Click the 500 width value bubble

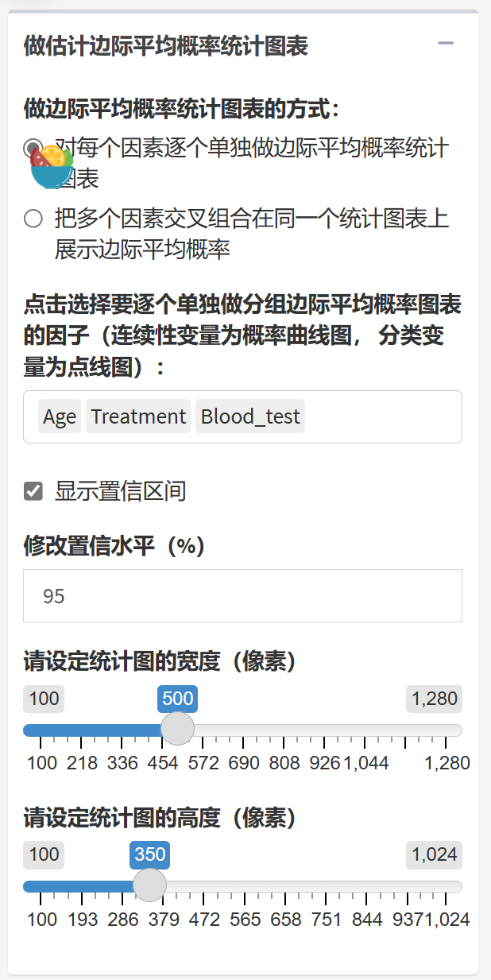pyautogui.click(x=177, y=699)
